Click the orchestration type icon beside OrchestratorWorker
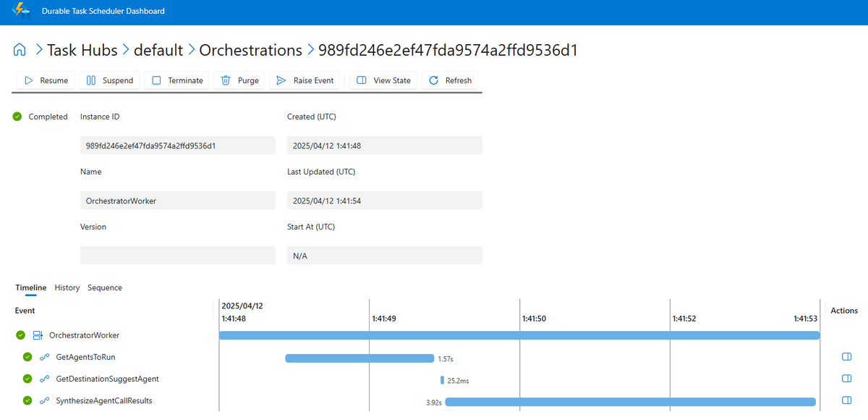Screen dimensions: 868x420 pos(38,335)
